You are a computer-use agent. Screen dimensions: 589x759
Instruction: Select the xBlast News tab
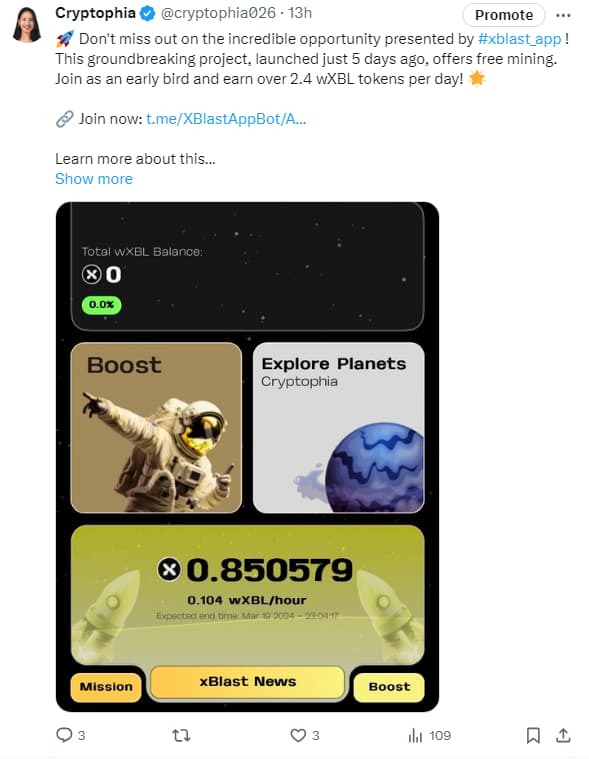pos(247,682)
